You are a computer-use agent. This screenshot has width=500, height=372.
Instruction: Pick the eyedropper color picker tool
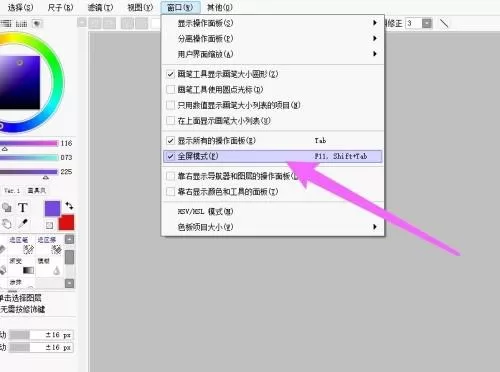(x=23, y=223)
